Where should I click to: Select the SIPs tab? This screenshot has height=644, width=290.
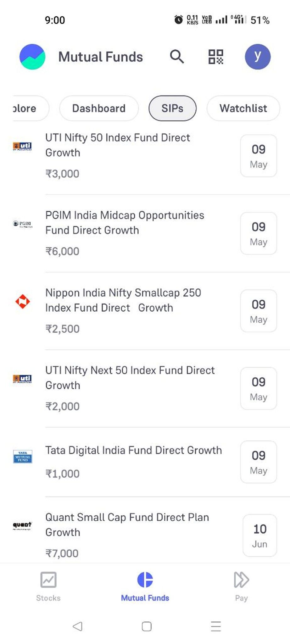[x=172, y=108]
